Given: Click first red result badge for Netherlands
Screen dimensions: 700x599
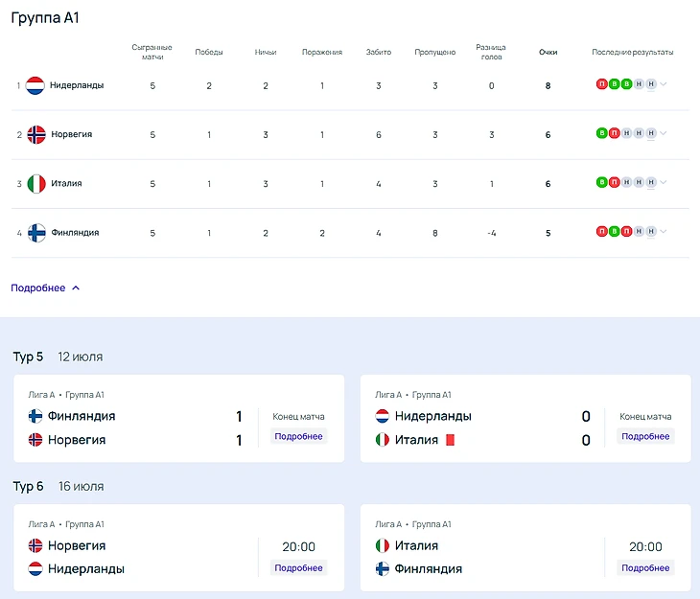Looking at the screenshot, I should pyautogui.click(x=602, y=84).
